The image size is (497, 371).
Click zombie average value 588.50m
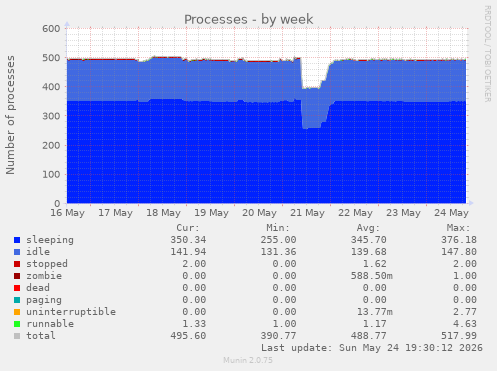point(372,276)
